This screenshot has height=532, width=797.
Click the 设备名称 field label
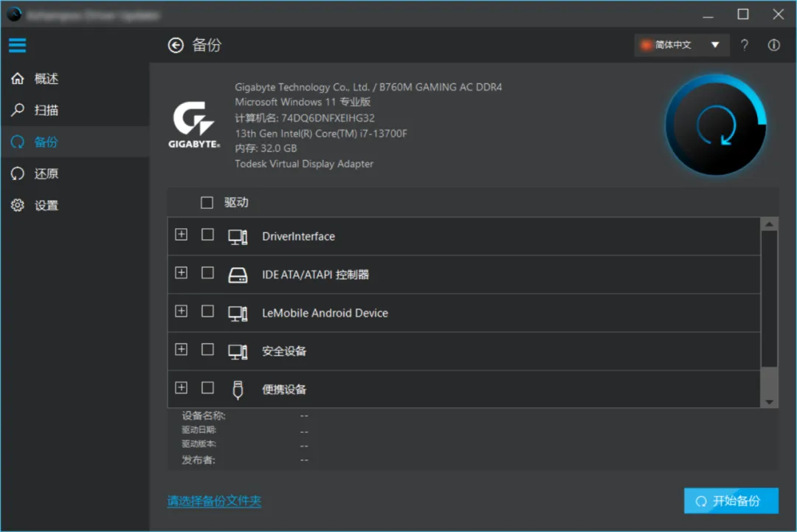[x=204, y=415]
